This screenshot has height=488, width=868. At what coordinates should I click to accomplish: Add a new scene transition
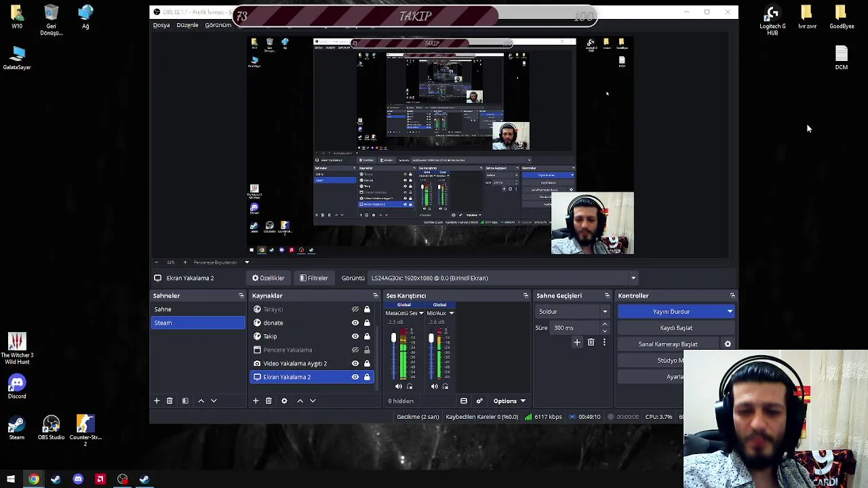click(577, 342)
